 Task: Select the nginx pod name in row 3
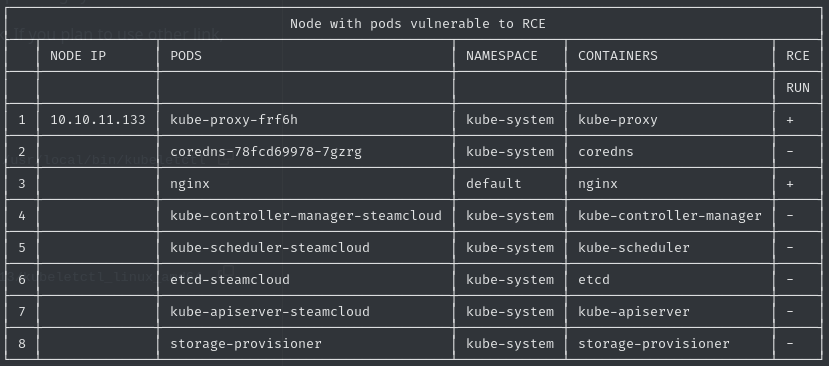(x=190, y=184)
